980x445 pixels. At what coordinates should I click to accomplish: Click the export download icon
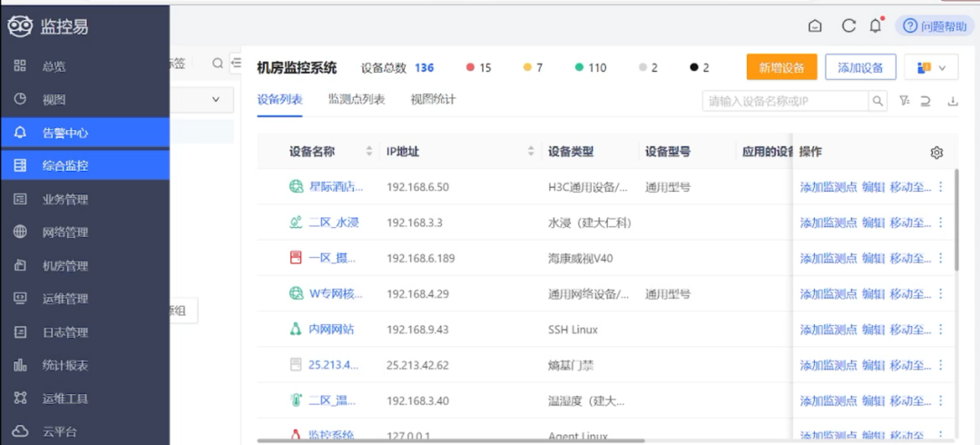click(x=953, y=101)
